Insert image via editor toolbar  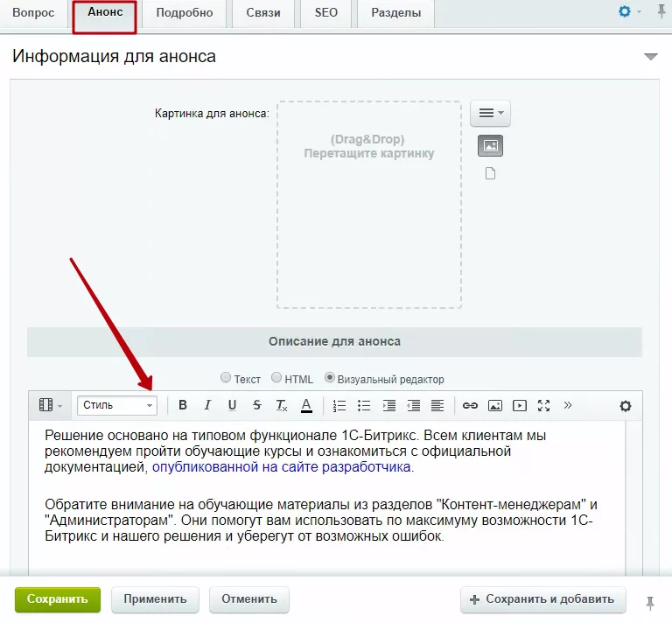pos(495,405)
